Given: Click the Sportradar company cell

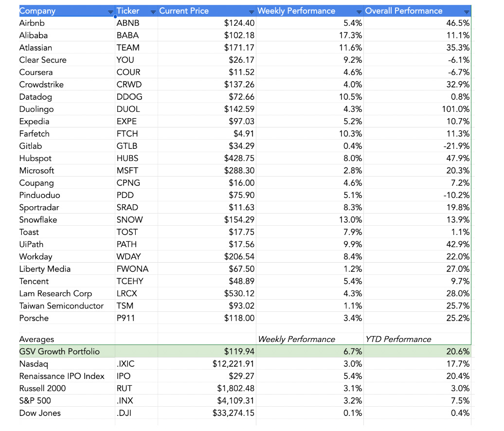Looking at the screenshot, I should (x=67, y=207).
